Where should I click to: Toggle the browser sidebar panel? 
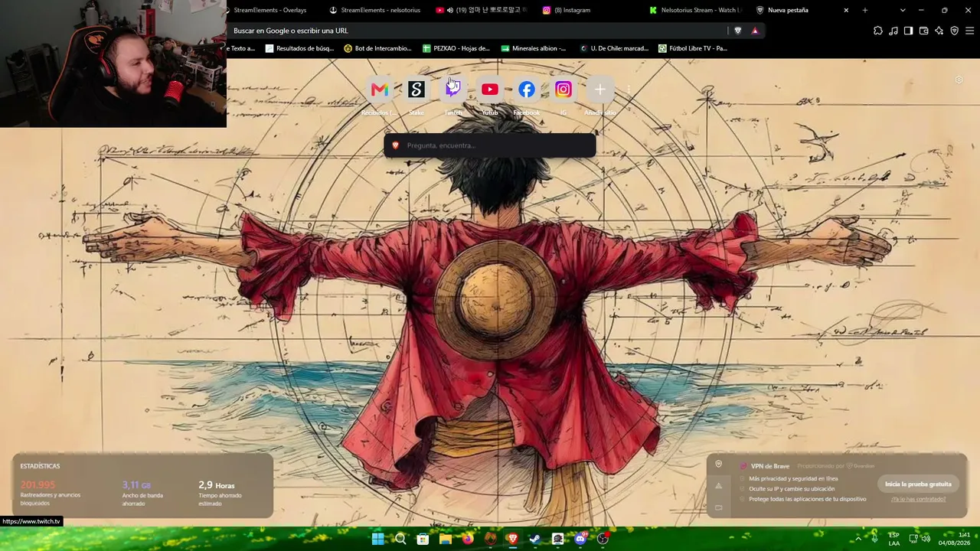click(x=908, y=31)
